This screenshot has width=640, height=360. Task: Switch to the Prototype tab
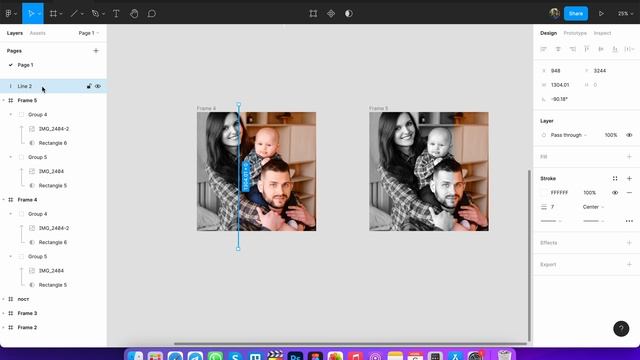coord(575,33)
